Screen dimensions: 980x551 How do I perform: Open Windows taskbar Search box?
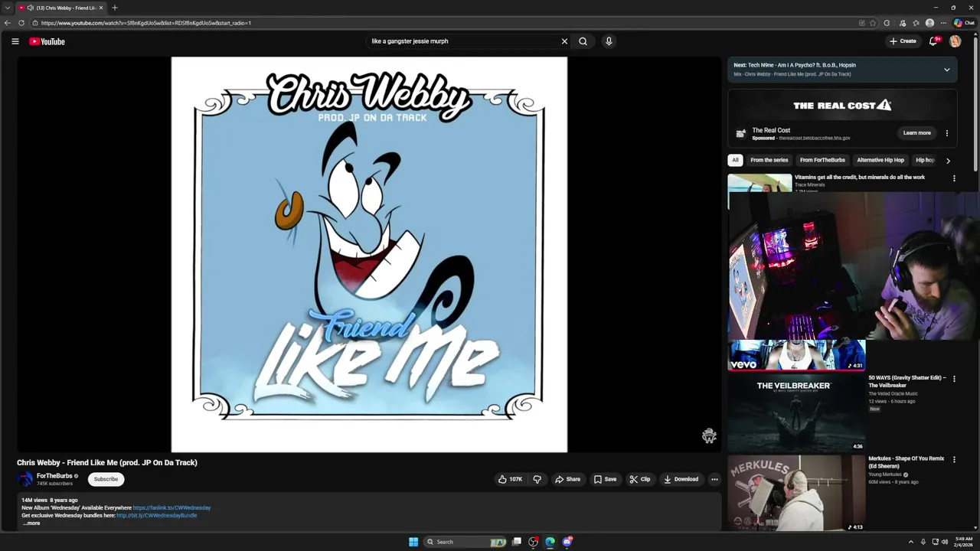click(466, 542)
